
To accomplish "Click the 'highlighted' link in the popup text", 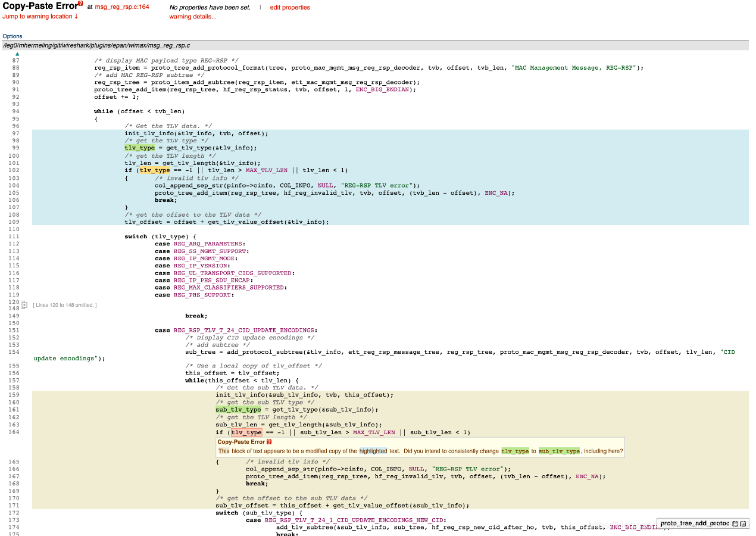I will pyautogui.click(x=373, y=451).
